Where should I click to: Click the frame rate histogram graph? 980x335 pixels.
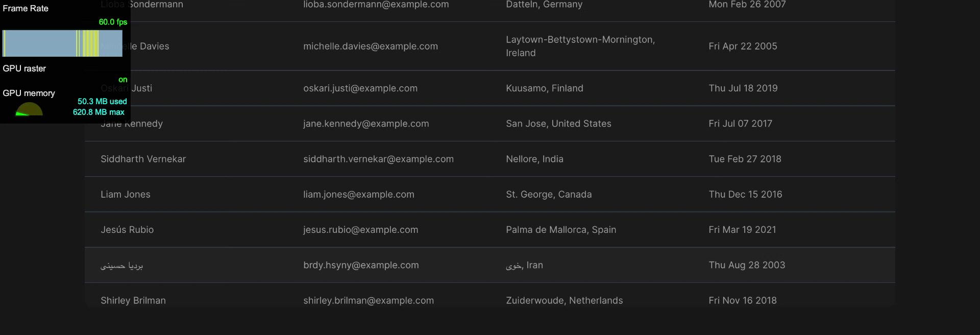point(62,43)
